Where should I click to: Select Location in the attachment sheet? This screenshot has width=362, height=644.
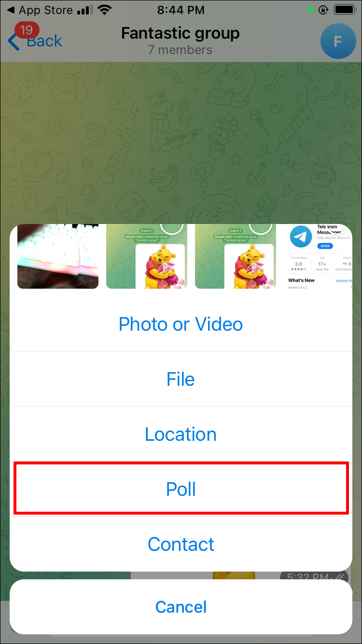(181, 434)
